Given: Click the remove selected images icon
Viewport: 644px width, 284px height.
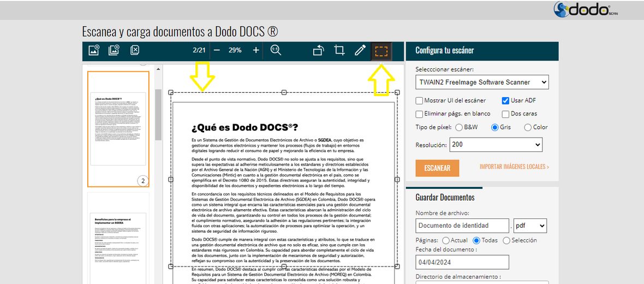Looking at the screenshot, I should (114, 50).
